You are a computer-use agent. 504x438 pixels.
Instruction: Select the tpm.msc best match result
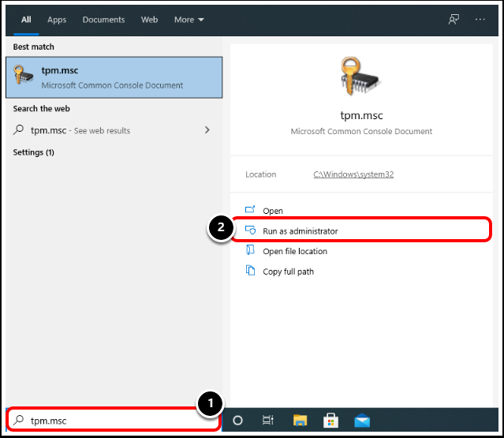(114, 77)
